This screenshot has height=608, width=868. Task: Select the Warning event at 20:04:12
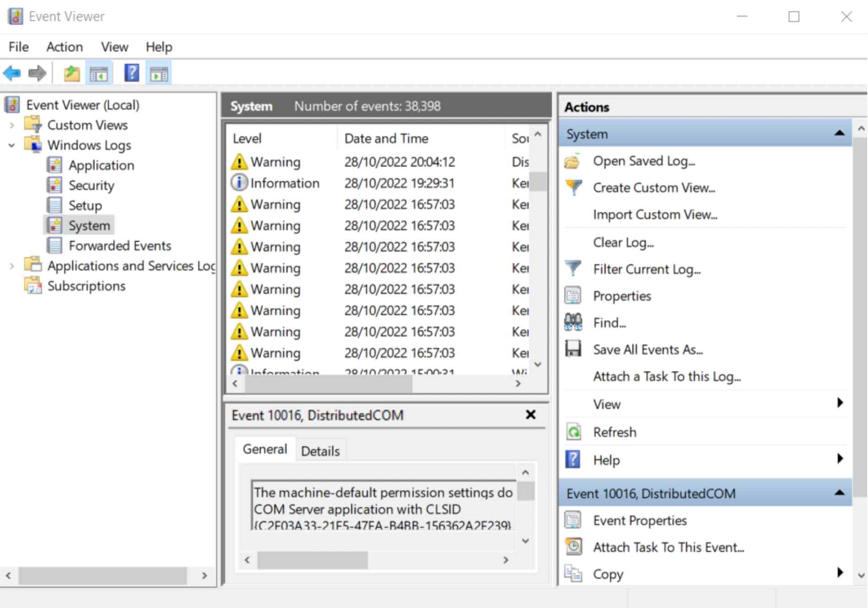[379, 161]
